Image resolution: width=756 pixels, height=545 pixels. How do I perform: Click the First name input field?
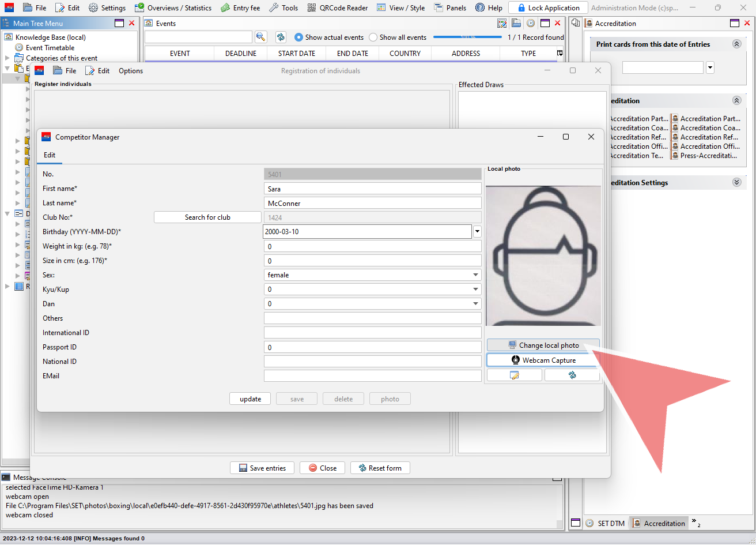pos(372,189)
